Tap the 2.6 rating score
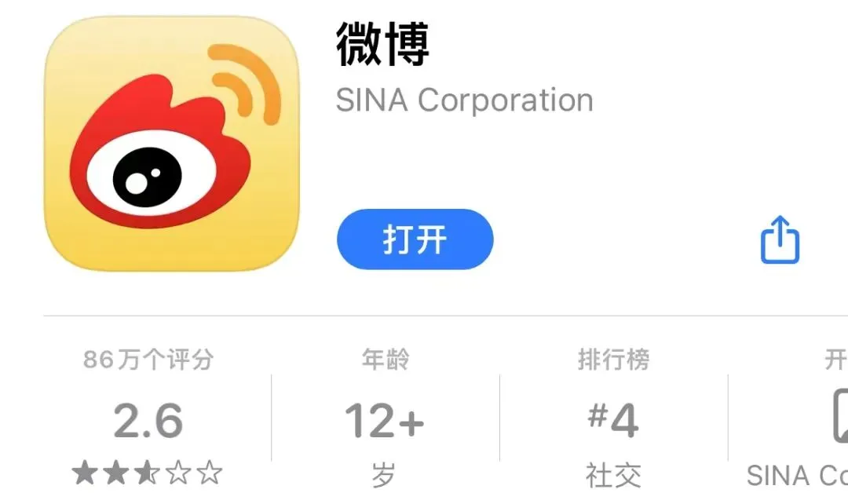This screenshot has height=504, width=848. pos(148,421)
